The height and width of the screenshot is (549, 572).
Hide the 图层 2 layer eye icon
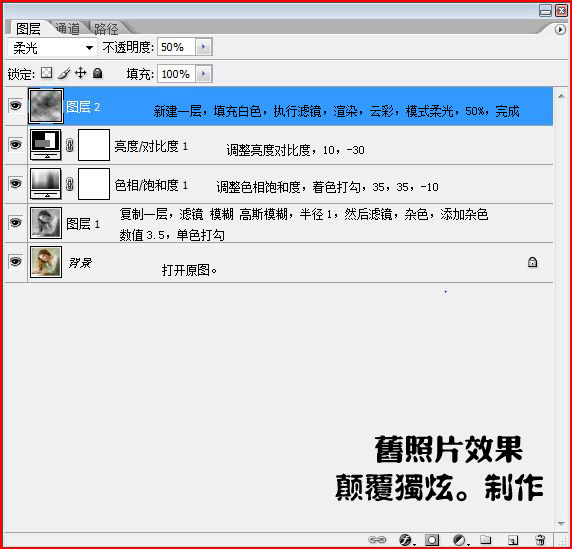[x=15, y=106]
